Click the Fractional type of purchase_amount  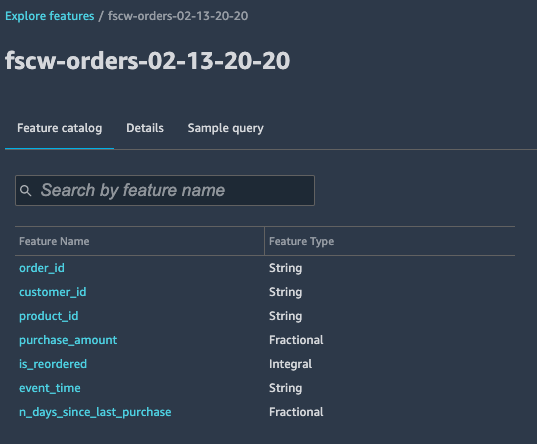[x=296, y=340]
